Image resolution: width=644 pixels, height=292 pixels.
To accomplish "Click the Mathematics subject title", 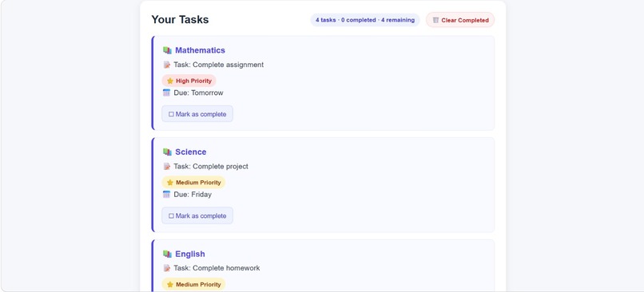I will tap(200, 50).
